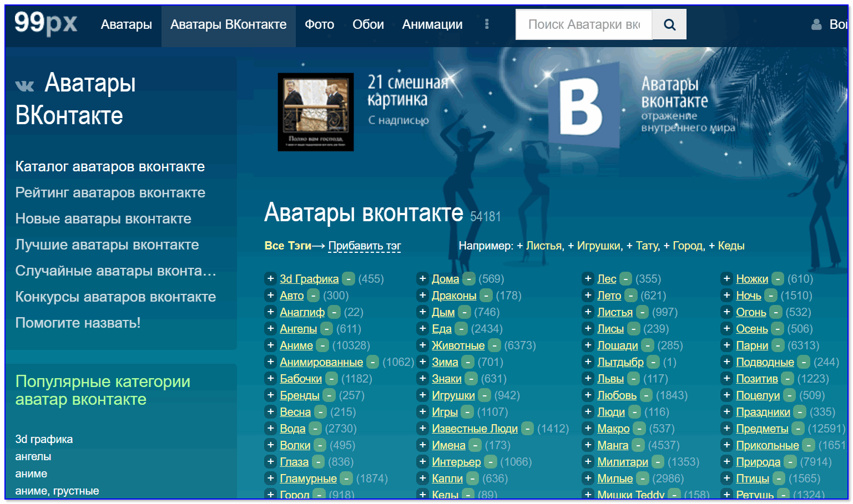Add the Ножки tag with plus

pyautogui.click(x=726, y=278)
